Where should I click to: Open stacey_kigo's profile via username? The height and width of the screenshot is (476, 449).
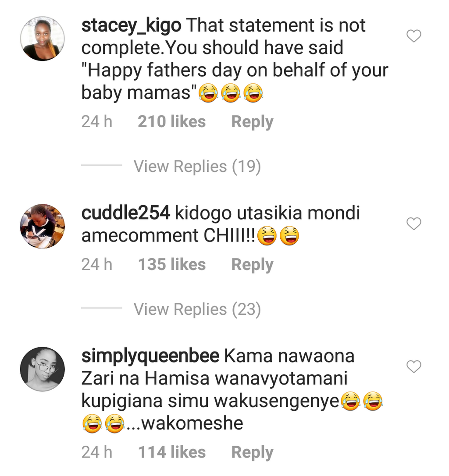point(130,25)
